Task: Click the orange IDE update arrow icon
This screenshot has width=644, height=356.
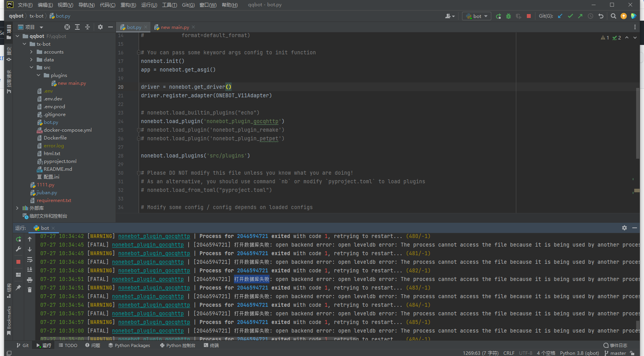Action: coord(624,16)
